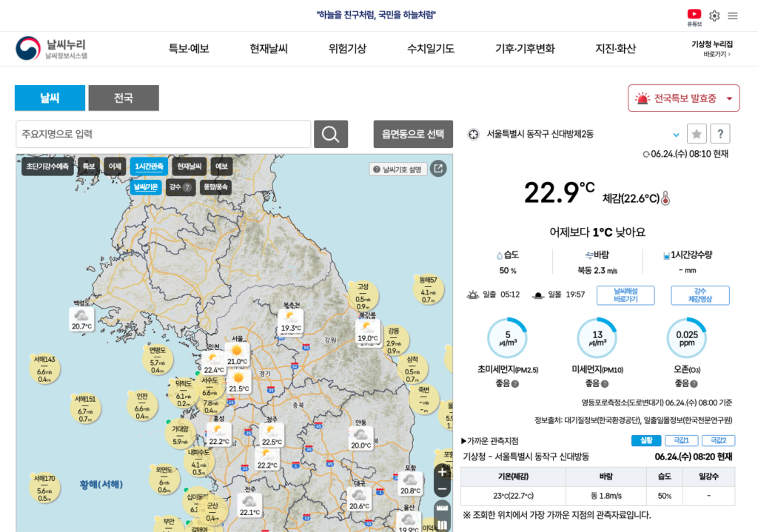Screen dimensions: 758x532
Task: Select 극값1 observation tab
Action: click(681, 441)
